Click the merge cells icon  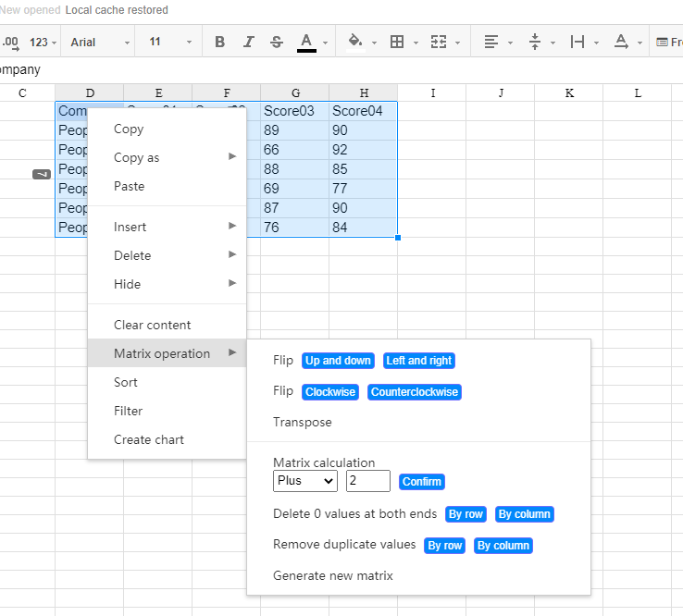[438, 42]
